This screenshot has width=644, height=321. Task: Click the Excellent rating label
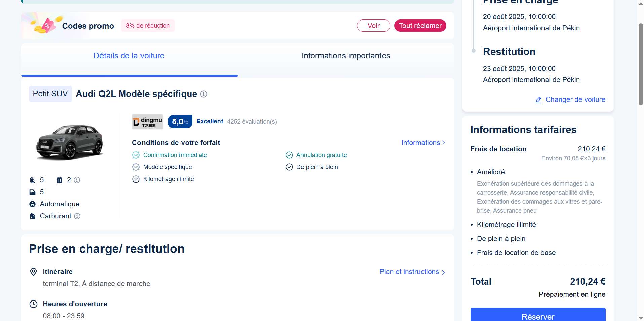coord(210,121)
